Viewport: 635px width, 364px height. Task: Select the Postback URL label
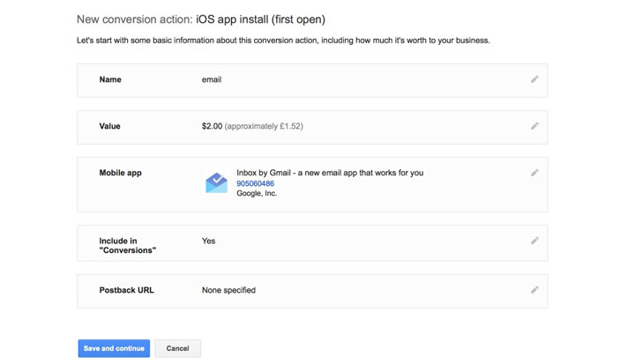126,290
